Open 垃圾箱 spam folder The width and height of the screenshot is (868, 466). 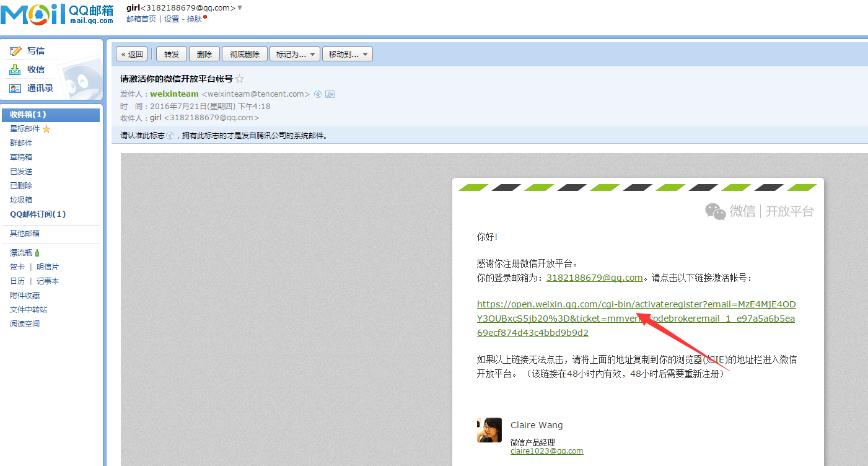[21, 200]
